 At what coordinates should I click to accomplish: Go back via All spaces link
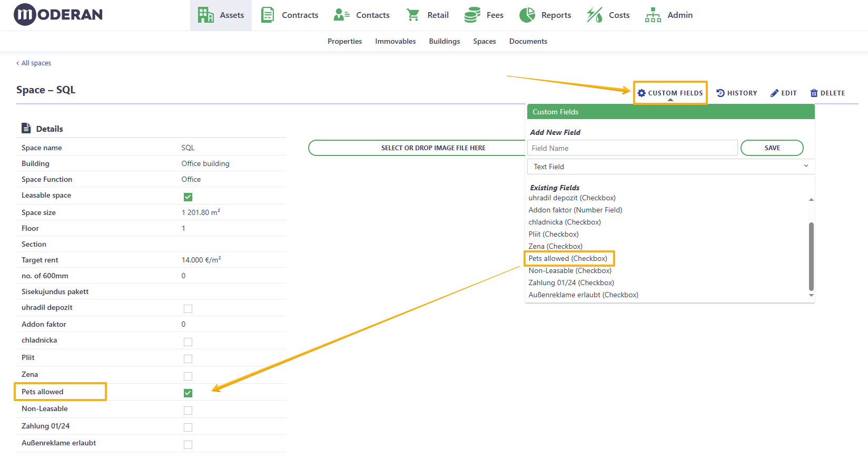click(34, 63)
